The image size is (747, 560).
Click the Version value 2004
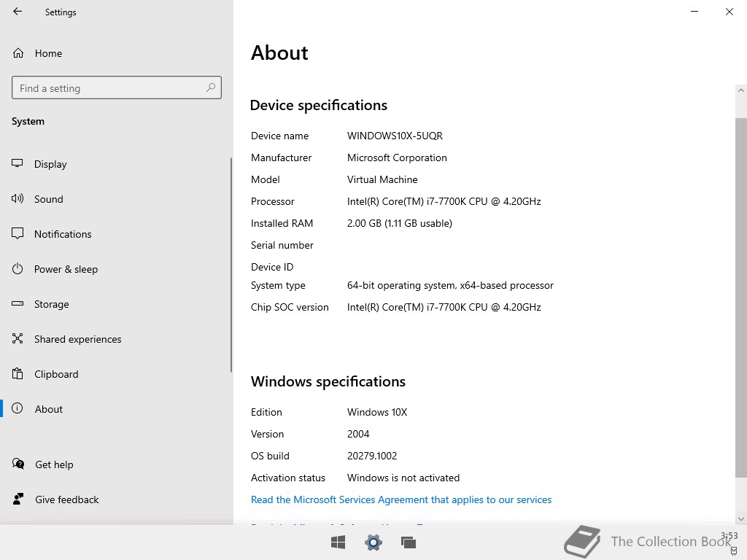click(358, 434)
